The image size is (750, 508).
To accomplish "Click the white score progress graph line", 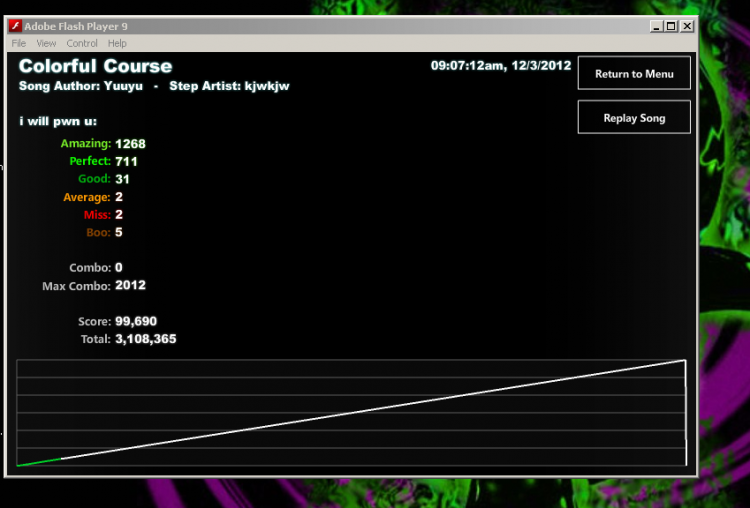I will pyautogui.click(x=373, y=410).
